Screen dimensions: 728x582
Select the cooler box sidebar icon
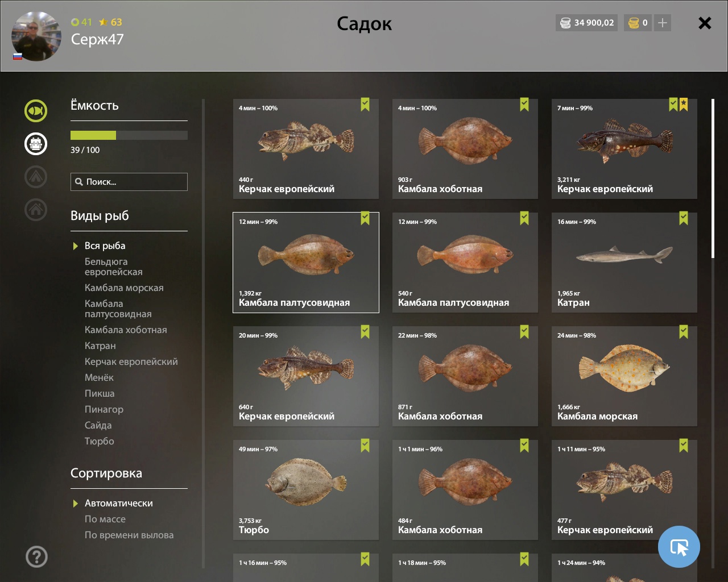pyautogui.click(x=36, y=144)
